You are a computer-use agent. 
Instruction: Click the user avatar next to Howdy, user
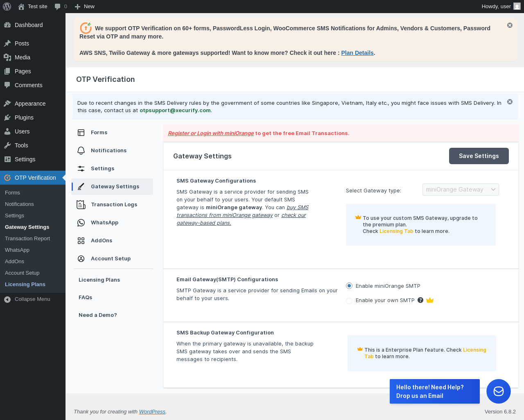point(517,7)
